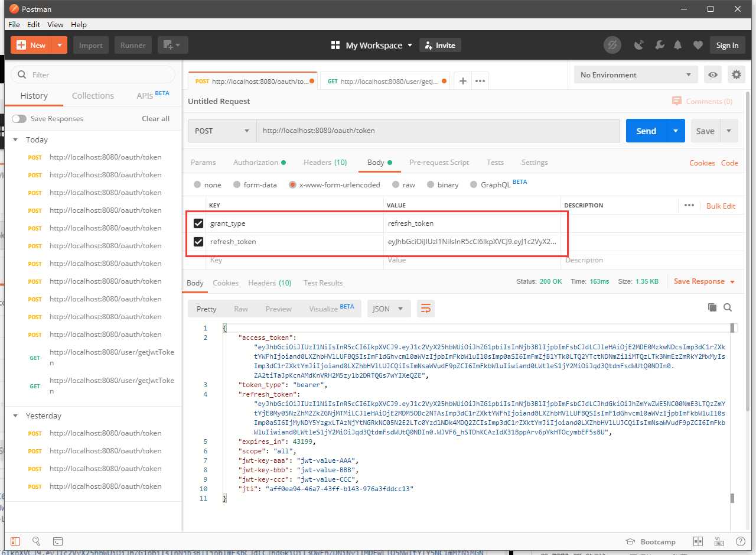Screen dimensions: 756x555
Task: Open the Params tab
Action: point(203,163)
